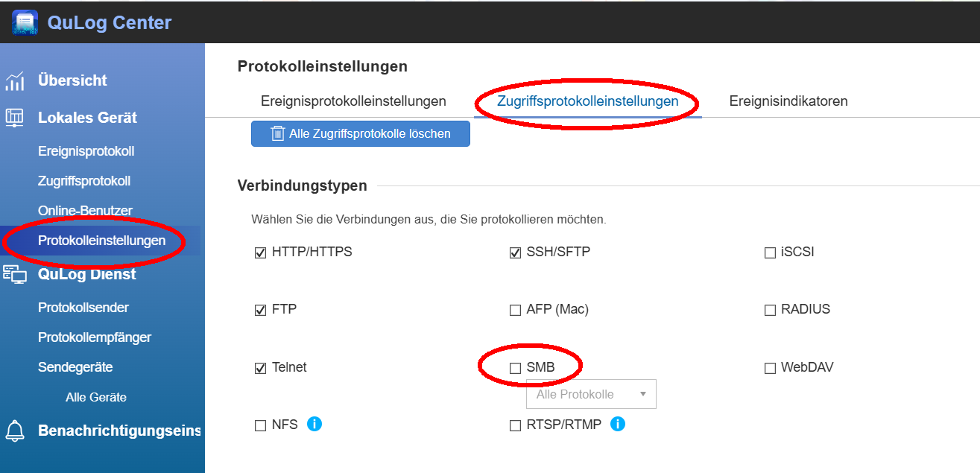This screenshot has height=473, width=980.
Task: Disable the Telnet logging checkbox
Action: tap(260, 368)
